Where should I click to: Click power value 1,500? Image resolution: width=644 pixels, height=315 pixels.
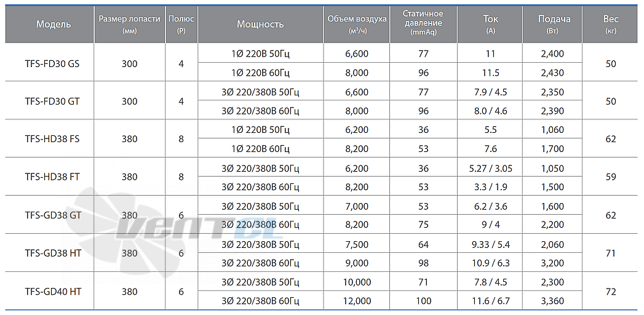[553, 187]
